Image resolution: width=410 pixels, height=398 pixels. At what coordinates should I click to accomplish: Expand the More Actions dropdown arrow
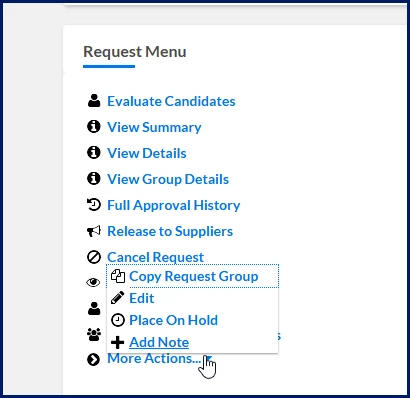(209, 358)
